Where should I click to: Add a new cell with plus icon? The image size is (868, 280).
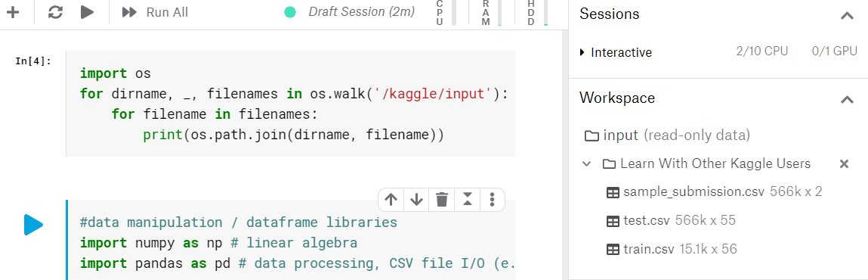12,12
